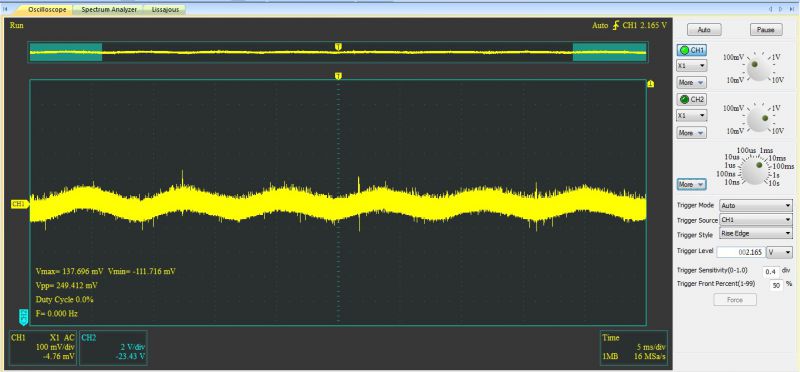Toggle the CH1 channel enable button
Image resolution: width=800 pixels, height=372 pixels.
pyautogui.click(x=692, y=50)
